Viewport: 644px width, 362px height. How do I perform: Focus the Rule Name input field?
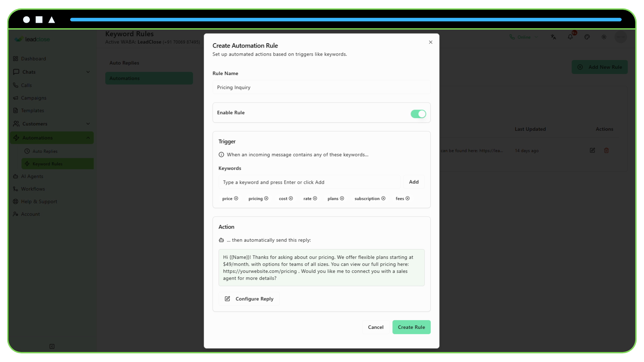(321, 87)
